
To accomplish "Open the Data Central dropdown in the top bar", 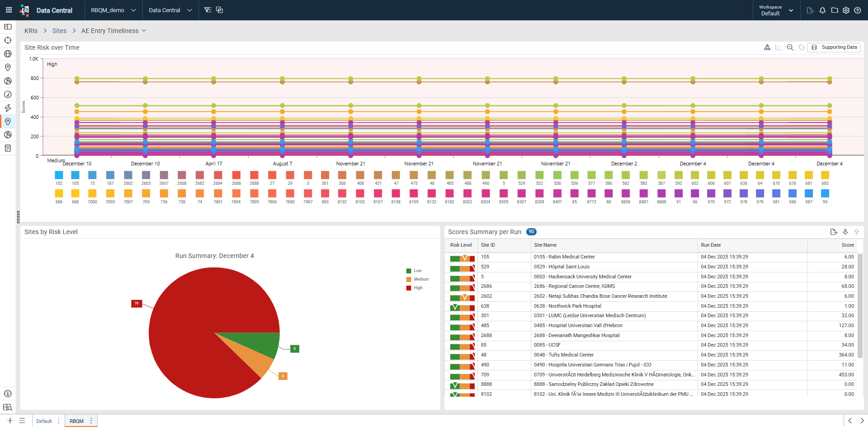I will tap(170, 10).
